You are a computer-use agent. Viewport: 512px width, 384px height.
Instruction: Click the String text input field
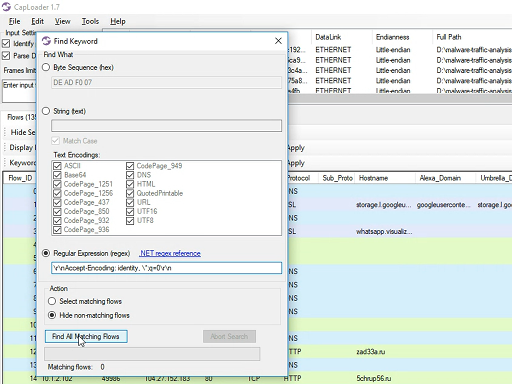point(166,126)
